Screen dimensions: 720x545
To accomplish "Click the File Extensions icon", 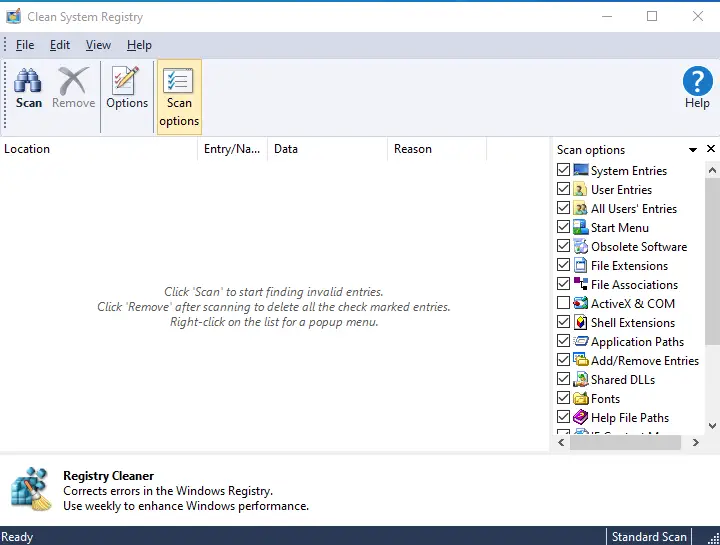I will [580, 265].
